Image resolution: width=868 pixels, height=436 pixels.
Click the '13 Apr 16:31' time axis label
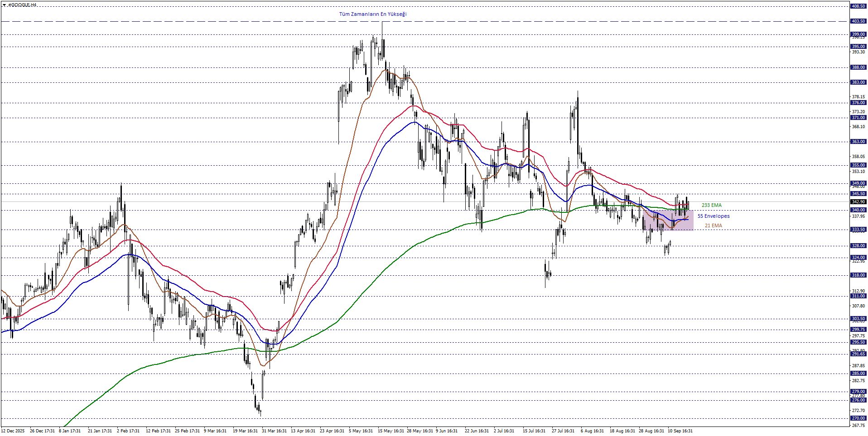coord(303,431)
